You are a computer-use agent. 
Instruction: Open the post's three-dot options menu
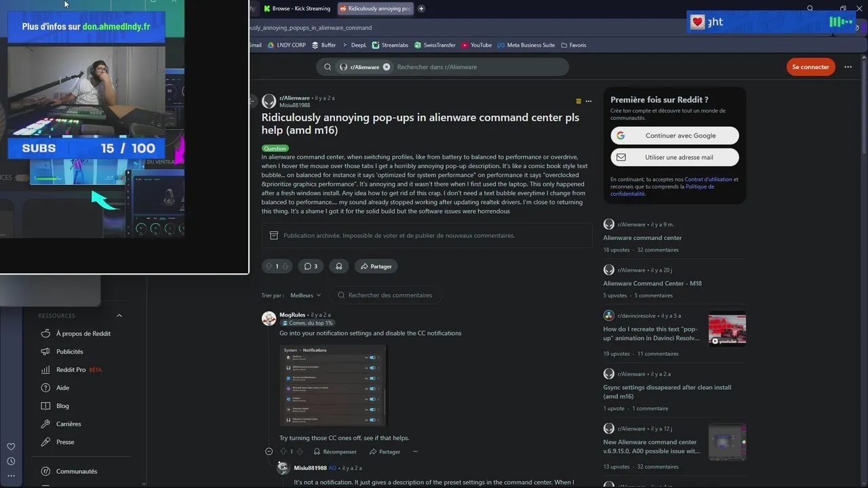tap(589, 102)
